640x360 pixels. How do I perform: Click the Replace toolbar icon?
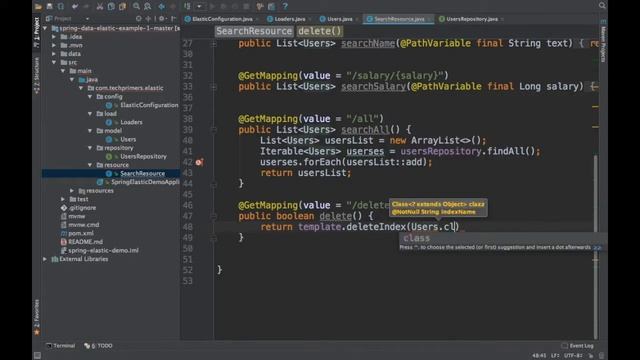pyautogui.click(x=148, y=6)
